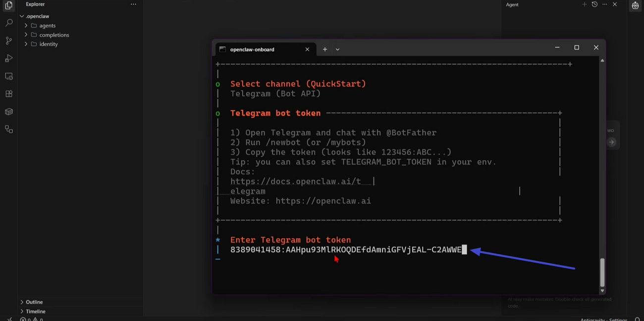Open the Explorer view in activity bar
The width and height of the screenshot is (644, 321).
[8, 5]
